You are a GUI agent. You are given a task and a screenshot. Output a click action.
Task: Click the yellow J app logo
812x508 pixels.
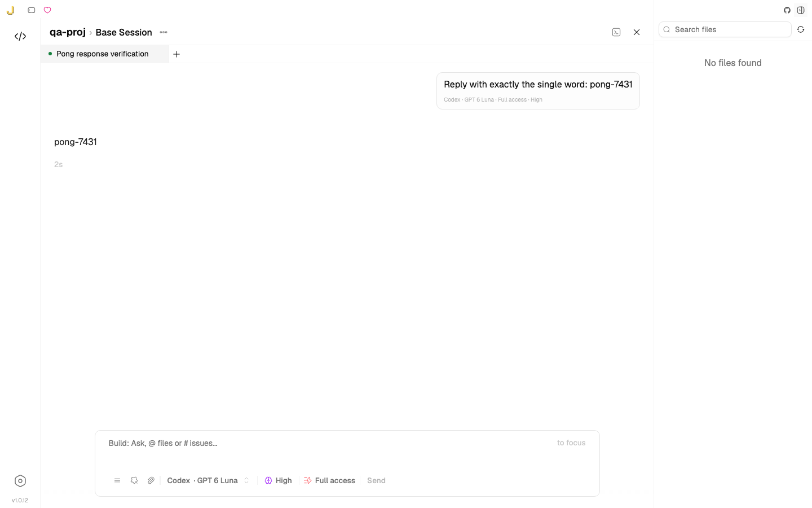pyautogui.click(x=10, y=10)
